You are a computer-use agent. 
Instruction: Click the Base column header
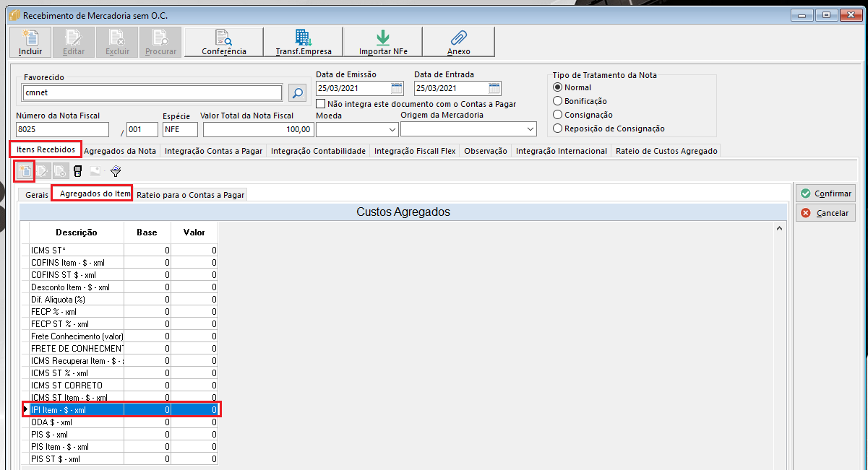[147, 232]
